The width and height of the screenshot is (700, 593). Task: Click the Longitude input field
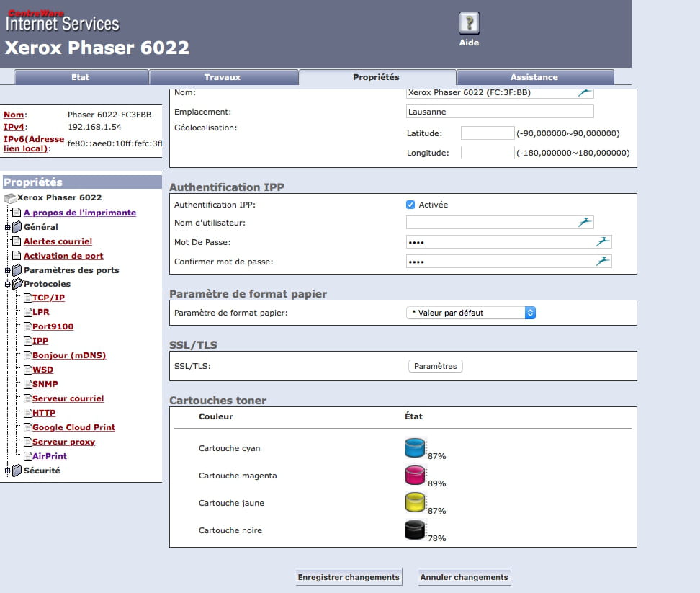pyautogui.click(x=488, y=153)
